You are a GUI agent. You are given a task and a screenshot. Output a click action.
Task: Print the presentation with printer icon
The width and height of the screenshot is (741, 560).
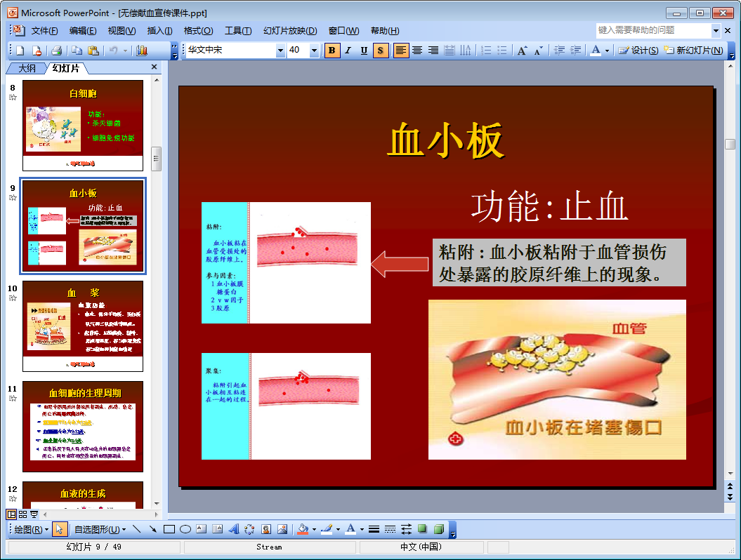[x=57, y=51]
